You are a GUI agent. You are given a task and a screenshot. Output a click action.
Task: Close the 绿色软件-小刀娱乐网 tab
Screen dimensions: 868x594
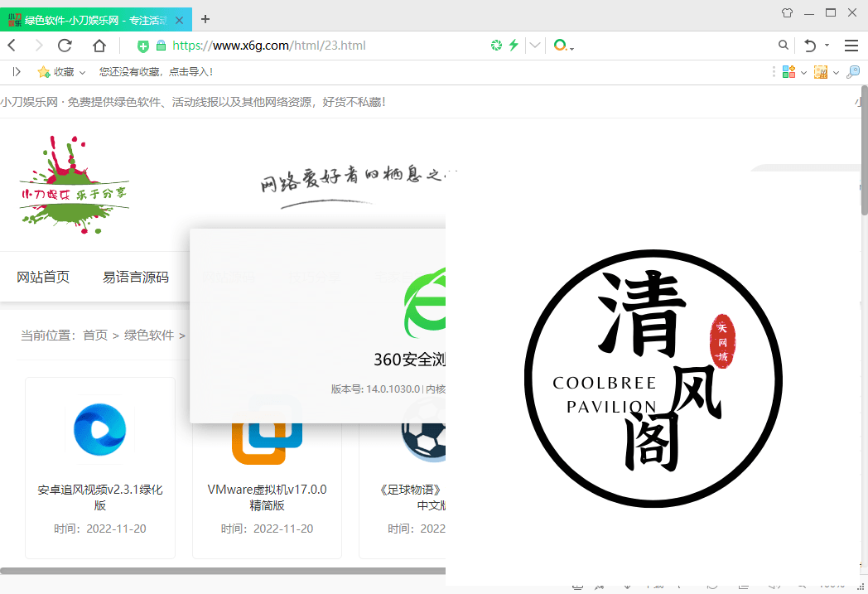point(179,21)
